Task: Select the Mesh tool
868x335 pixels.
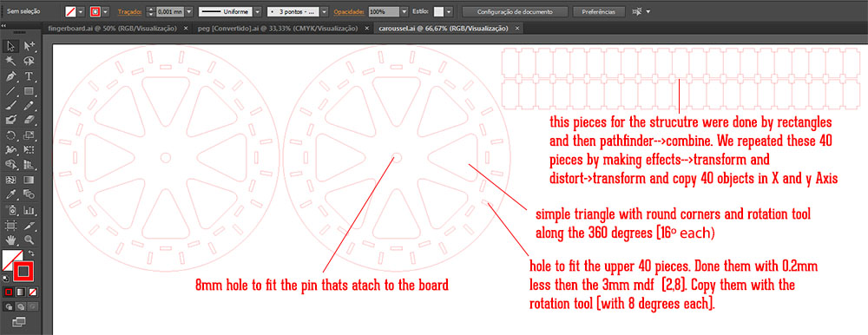Action: click(x=10, y=180)
